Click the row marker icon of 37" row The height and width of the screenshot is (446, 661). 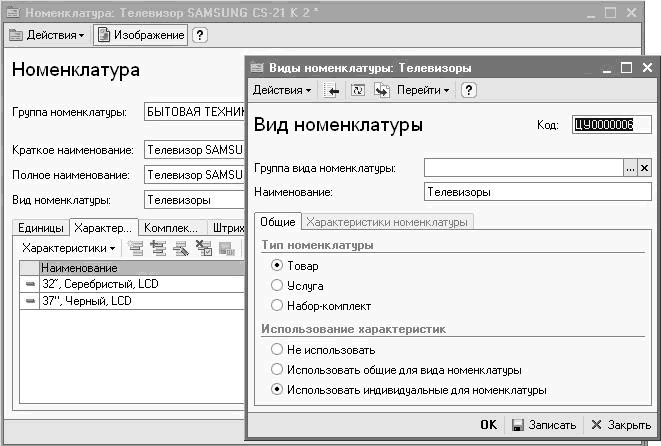coord(30,301)
